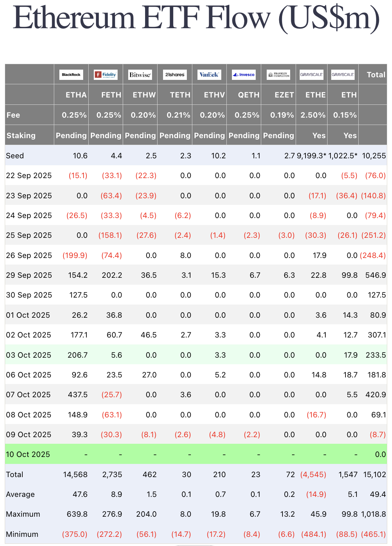This screenshot has height=546, width=392.
Task: Click the Grayscale logo above ETHE
Action: (311, 75)
